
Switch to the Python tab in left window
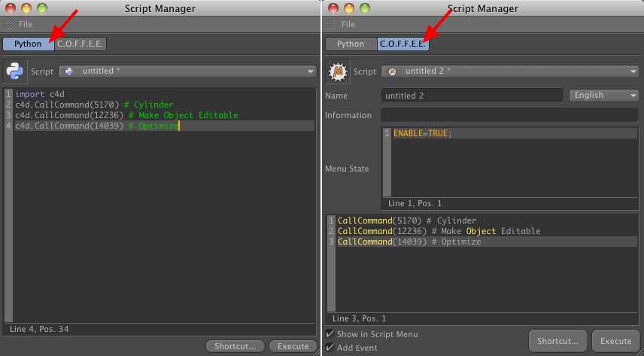(x=28, y=44)
